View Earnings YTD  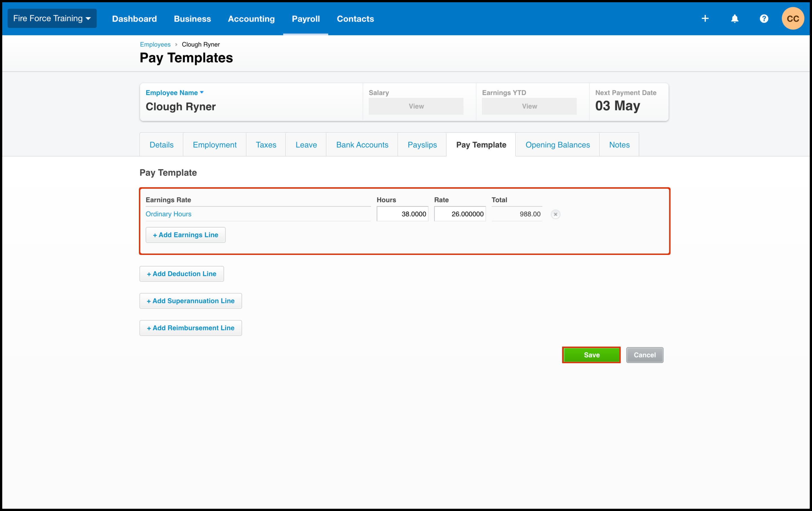click(x=529, y=106)
